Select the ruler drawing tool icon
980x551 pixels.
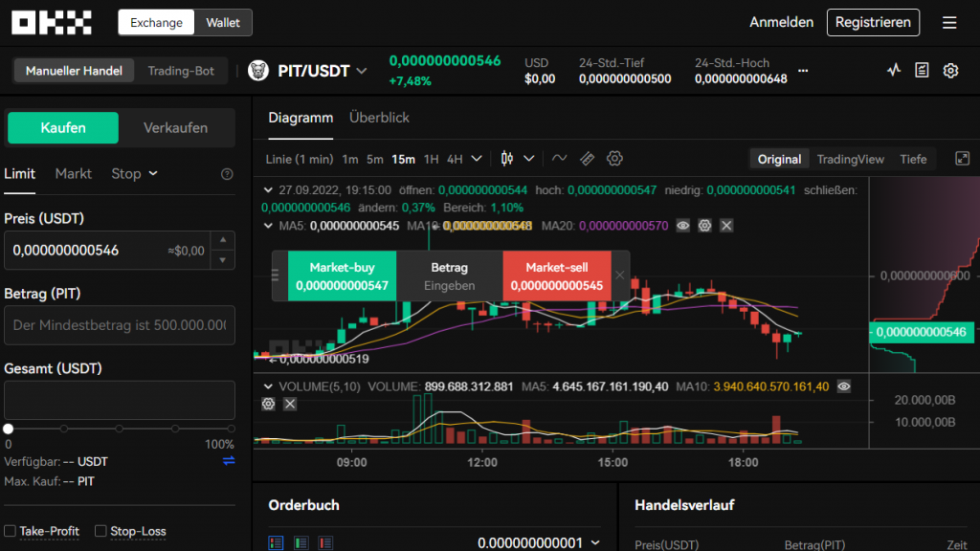click(588, 159)
